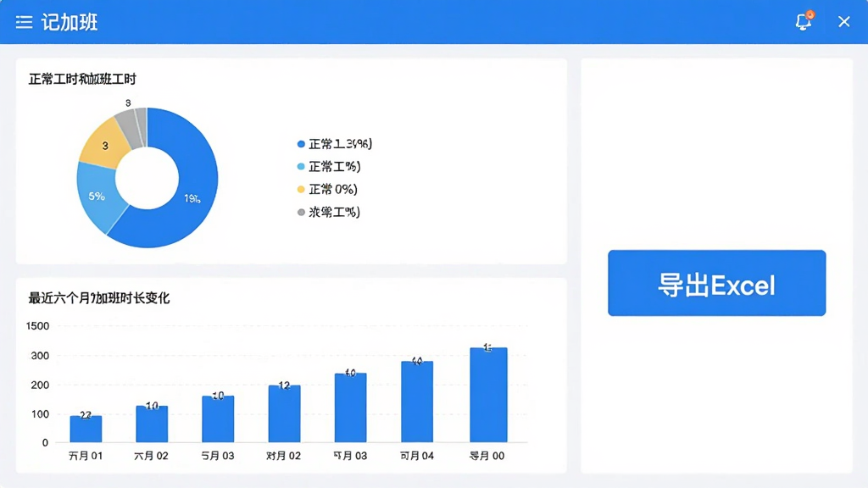Toggle the yellow legend entry
868x488 pixels.
327,189
